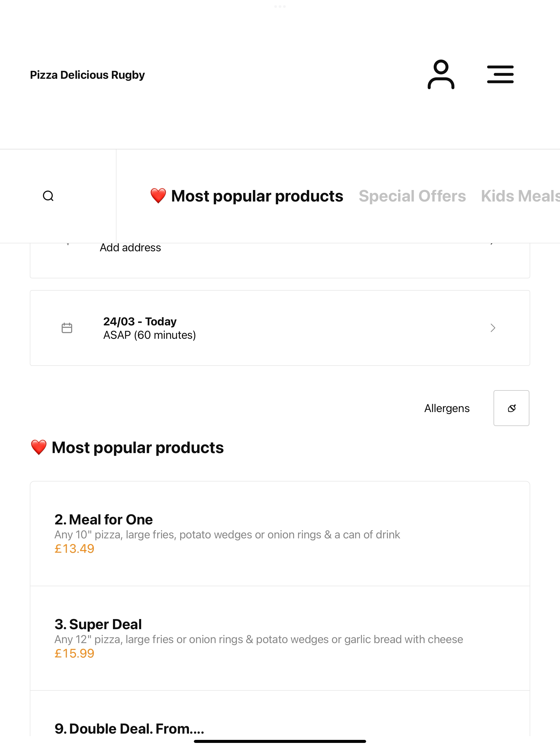This screenshot has height=747, width=560.
Task: Click the allergens filter icon button
Action: (511, 408)
